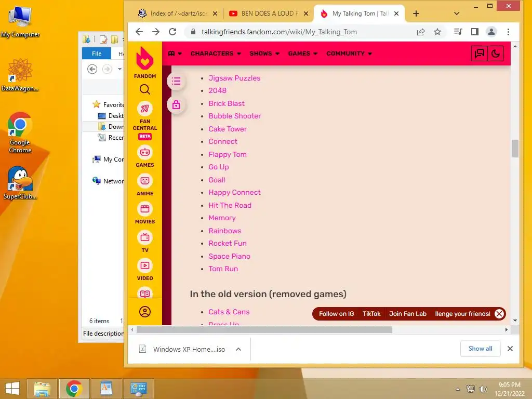Open user profile icon in Fandom sidebar
The image size is (532, 399).
pos(145,312)
